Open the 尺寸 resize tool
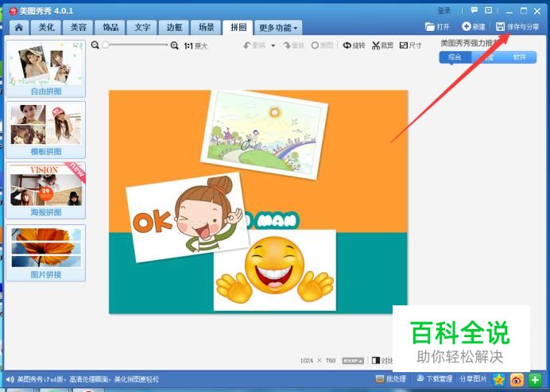Screen dimensions: 550x392 tap(410, 45)
